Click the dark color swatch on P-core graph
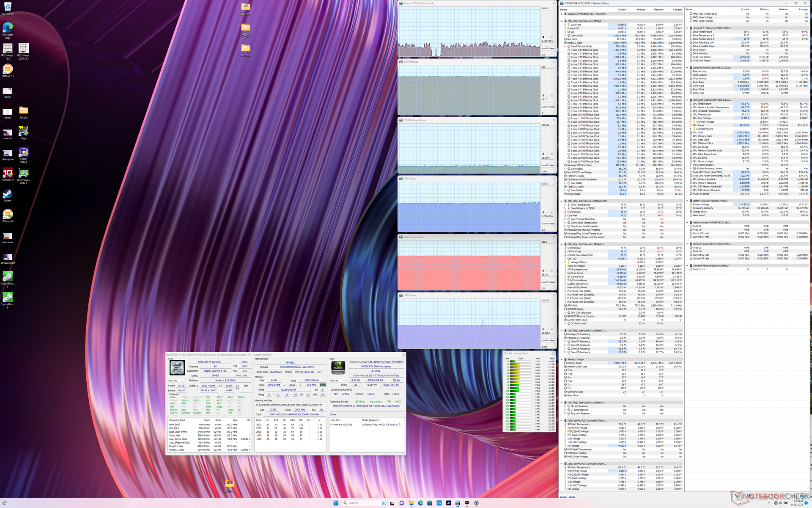 tap(543, 37)
